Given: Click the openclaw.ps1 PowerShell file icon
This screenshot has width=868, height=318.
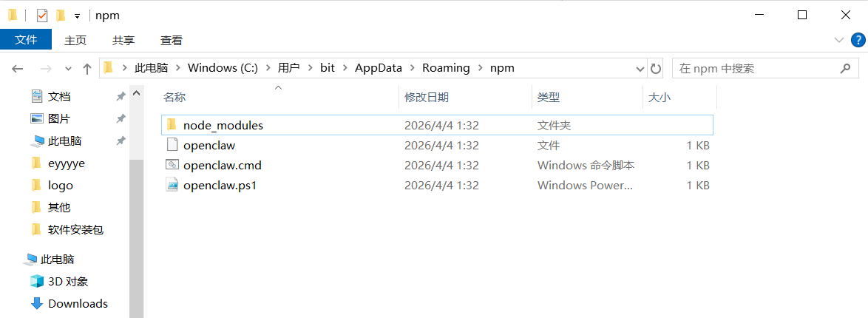Looking at the screenshot, I should [172, 185].
